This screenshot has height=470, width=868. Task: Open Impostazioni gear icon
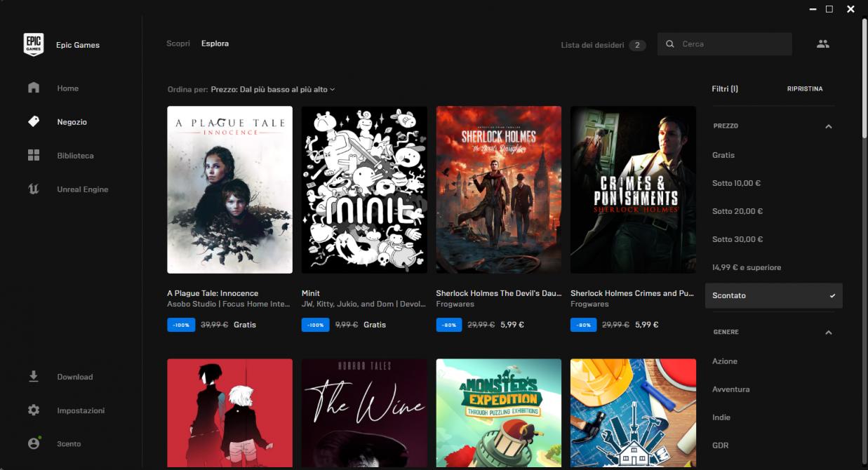[x=34, y=410]
